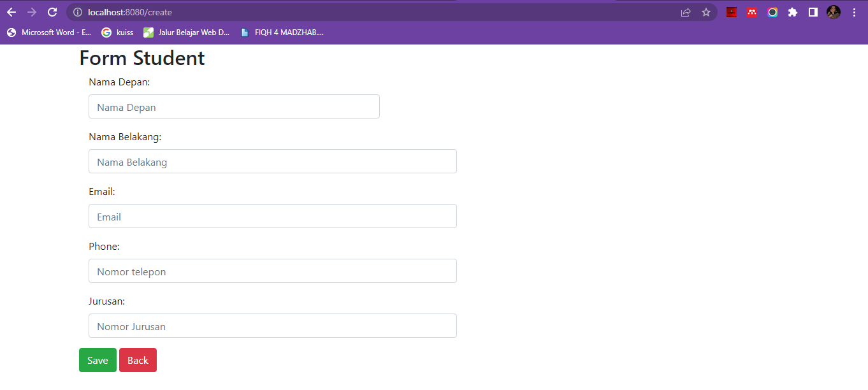Click the Chrome profile avatar
The height and width of the screenshot is (390, 868).
(x=833, y=12)
